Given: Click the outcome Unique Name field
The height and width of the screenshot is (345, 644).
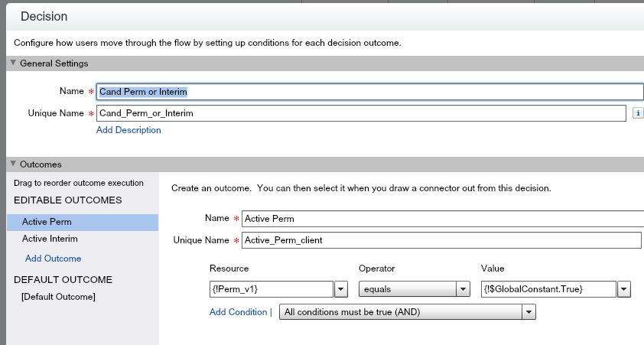Looking at the screenshot, I should pos(441,240).
